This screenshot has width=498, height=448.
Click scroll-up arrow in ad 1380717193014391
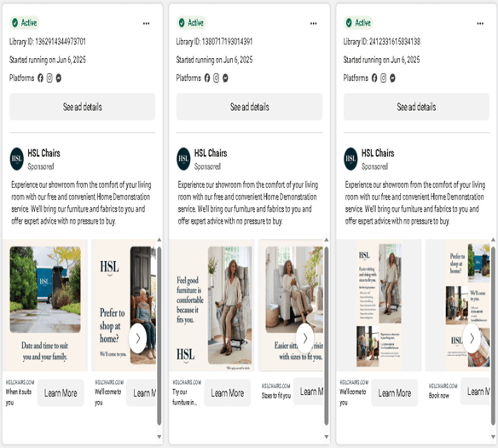coord(327,240)
